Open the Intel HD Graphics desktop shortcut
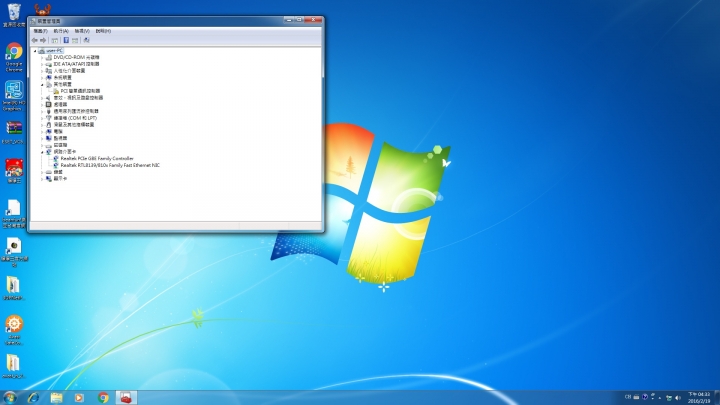Viewport: 720px width, 405px height. click(x=14, y=96)
